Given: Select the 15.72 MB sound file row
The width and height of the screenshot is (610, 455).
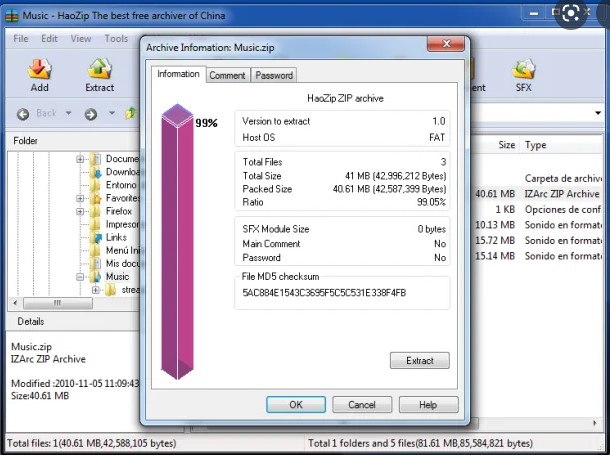Looking at the screenshot, I should pos(537,240).
